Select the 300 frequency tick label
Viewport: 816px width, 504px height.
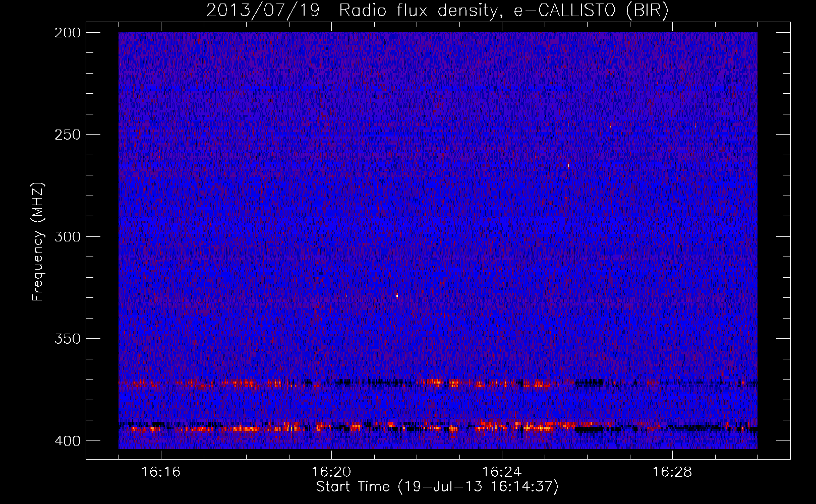tap(68, 236)
